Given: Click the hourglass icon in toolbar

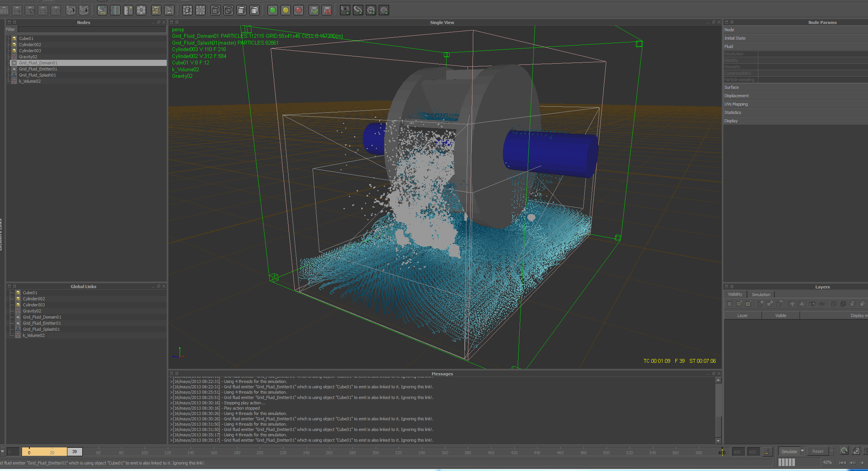Looking at the screenshot, I should (169, 10).
